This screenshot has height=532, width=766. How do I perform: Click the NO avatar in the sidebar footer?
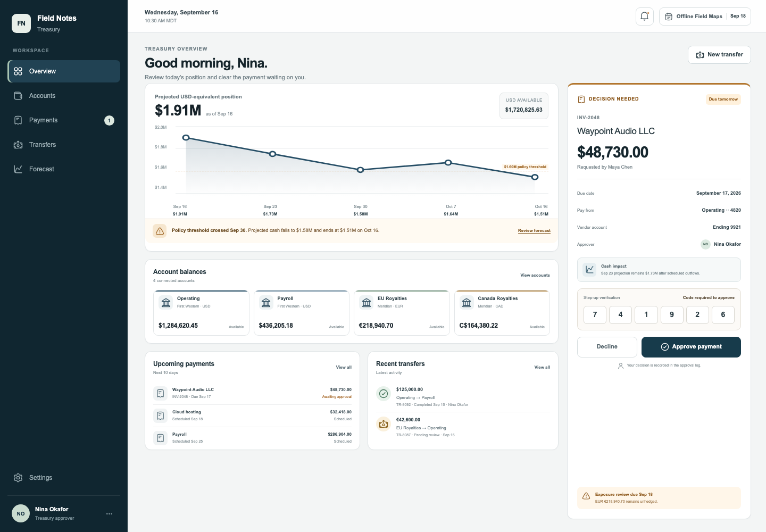(x=21, y=514)
